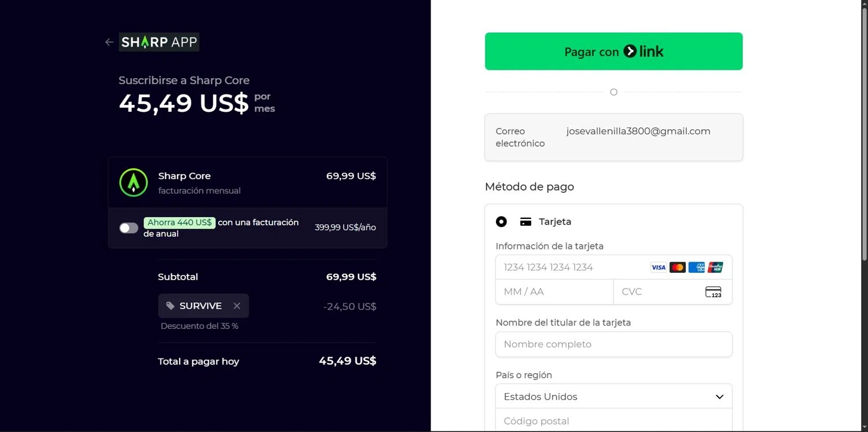Click the CVC security code field
This screenshot has height=432, width=868.
coord(660,292)
